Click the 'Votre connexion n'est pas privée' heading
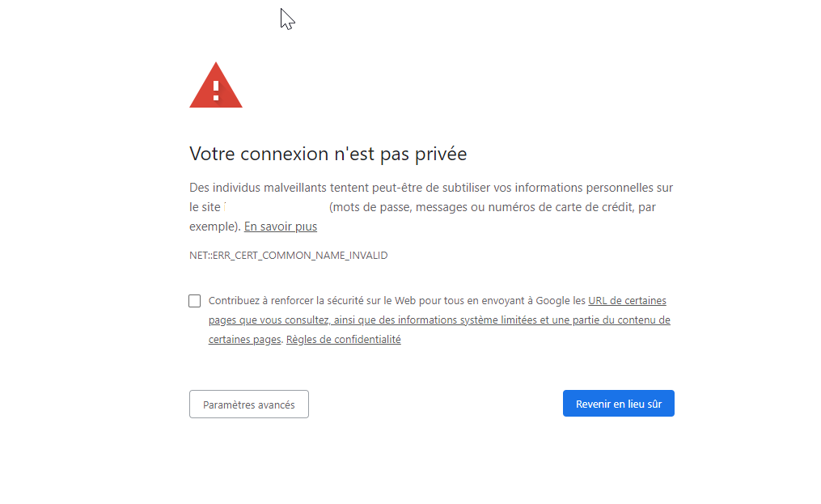The image size is (821, 504). [328, 154]
